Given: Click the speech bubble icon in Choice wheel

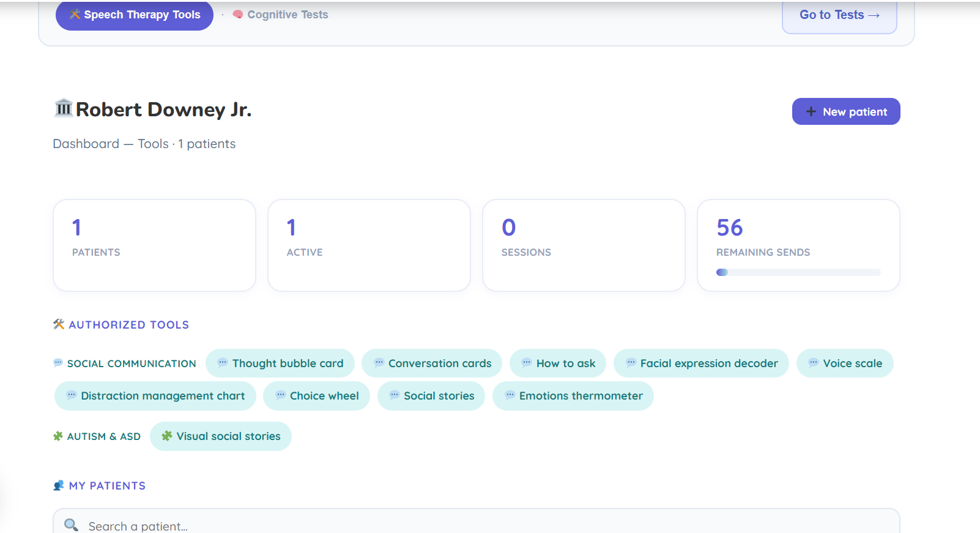Looking at the screenshot, I should (280, 395).
